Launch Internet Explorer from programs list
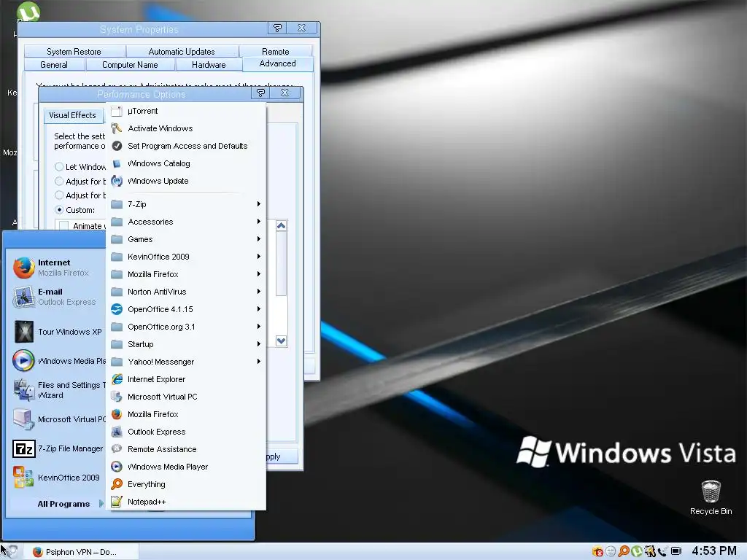Viewport: 747px width, 560px height. [186, 379]
